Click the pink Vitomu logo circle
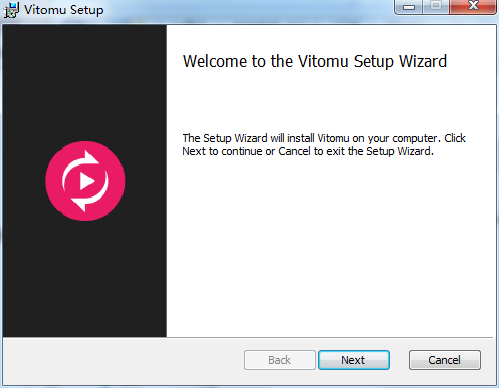 point(85,181)
